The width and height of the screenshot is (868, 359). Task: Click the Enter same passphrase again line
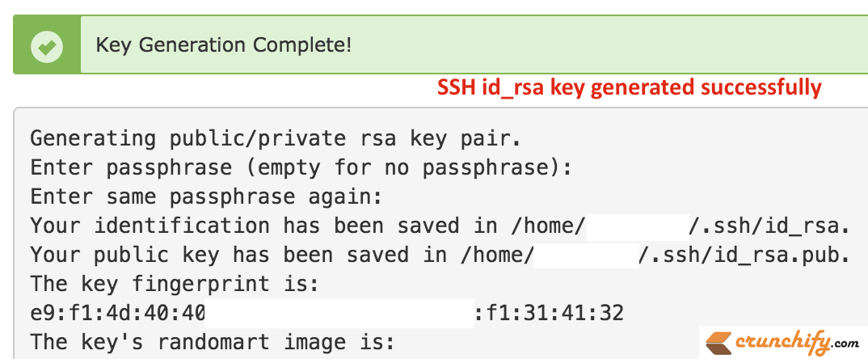pyautogui.click(x=206, y=196)
